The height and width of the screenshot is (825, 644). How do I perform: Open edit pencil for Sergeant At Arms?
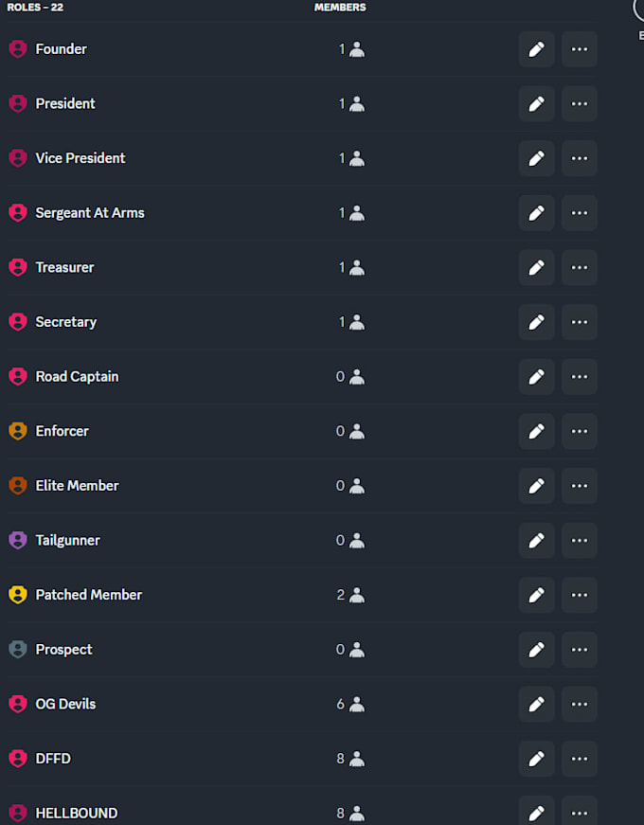pos(536,212)
